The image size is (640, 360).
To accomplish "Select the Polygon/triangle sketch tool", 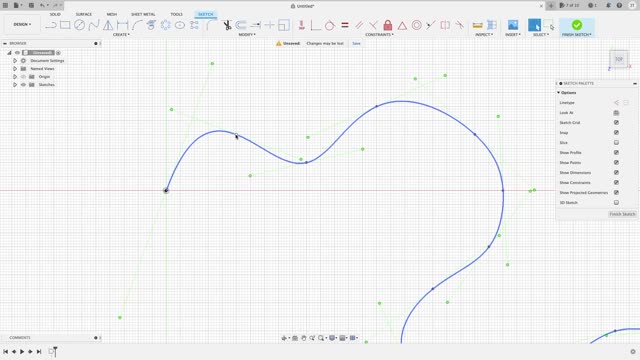I will coord(108,25).
